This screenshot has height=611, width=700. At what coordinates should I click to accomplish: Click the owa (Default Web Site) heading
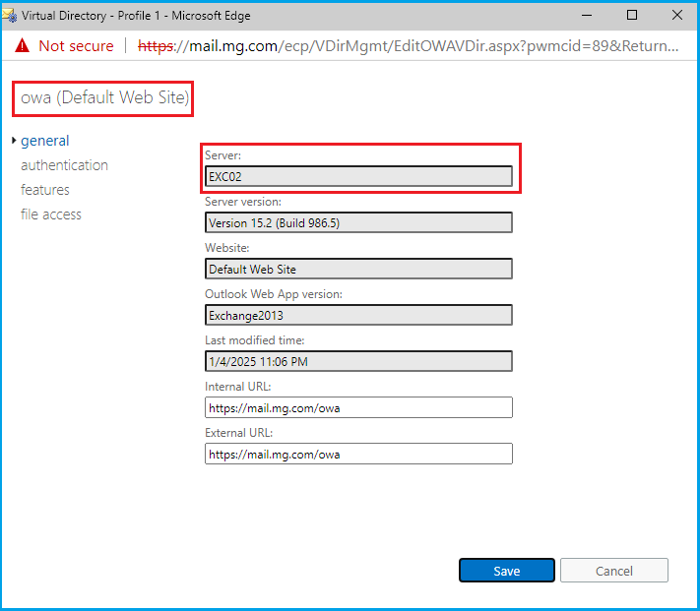point(104,98)
